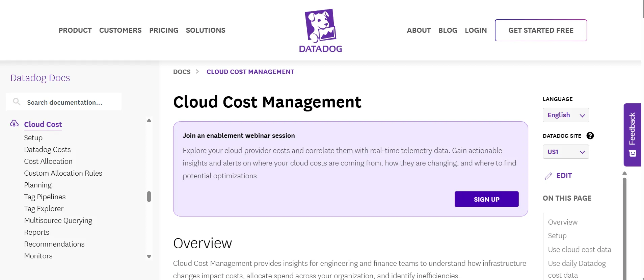Click the pencil edit icon

point(548,176)
